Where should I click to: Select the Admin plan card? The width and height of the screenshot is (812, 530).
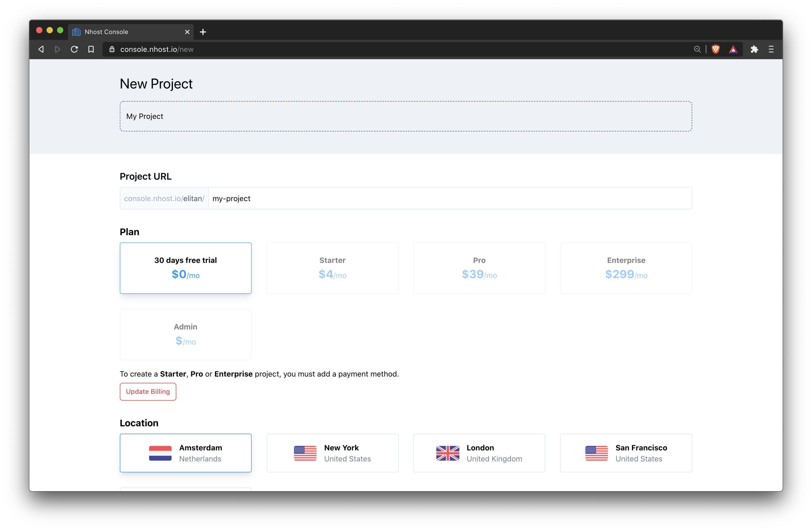[x=185, y=334]
